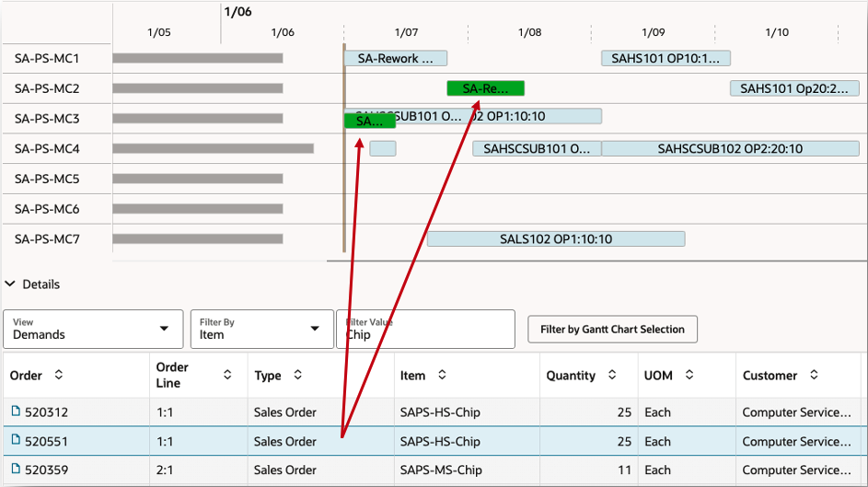Open order number 520359
Image resolution: width=868 pixels, height=487 pixels.
[x=47, y=470]
